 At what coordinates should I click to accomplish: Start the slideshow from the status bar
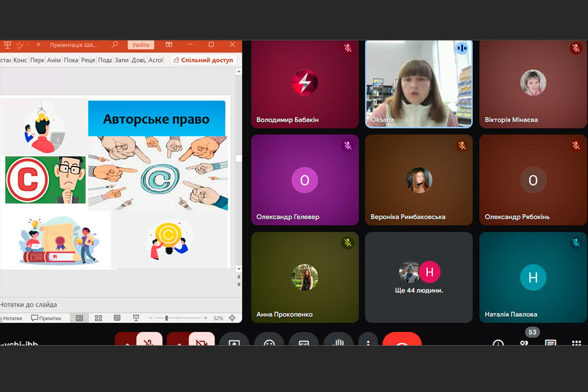pyautogui.click(x=136, y=318)
